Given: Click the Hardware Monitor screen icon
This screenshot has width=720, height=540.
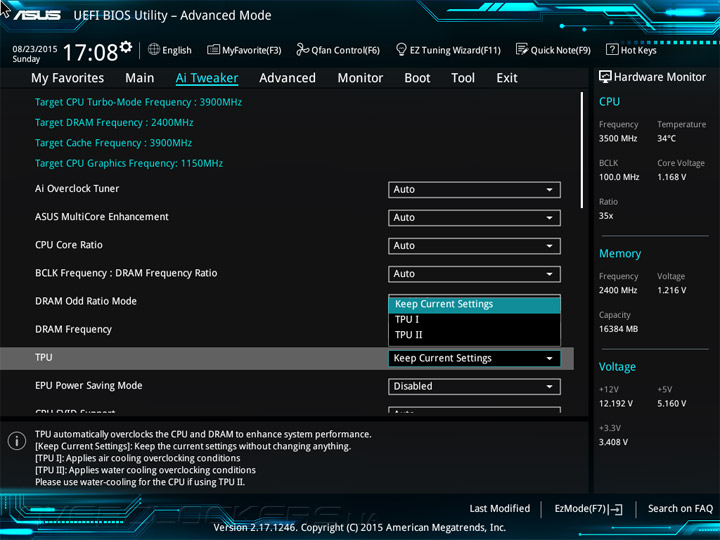Looking at the screenshot, I should click(x=605, y=77).
